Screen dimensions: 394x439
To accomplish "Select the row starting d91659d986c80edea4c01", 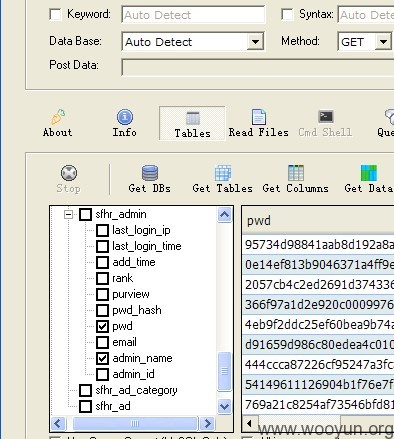I will [x=318, y=345].
